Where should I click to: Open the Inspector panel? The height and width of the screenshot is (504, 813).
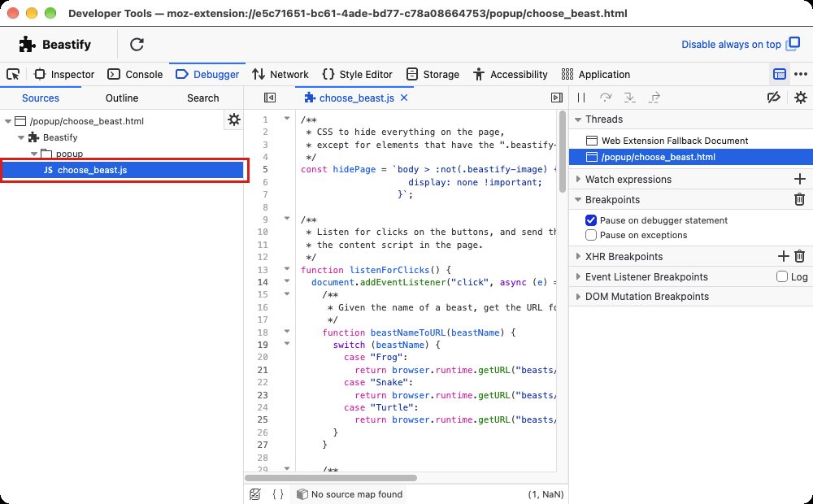coord(64,74)
